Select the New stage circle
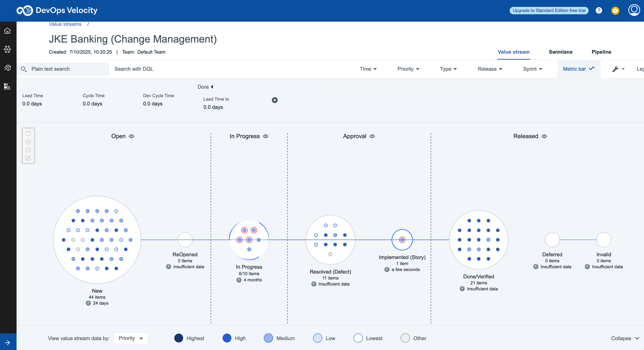Screen dimensions: 644x350 97,240
